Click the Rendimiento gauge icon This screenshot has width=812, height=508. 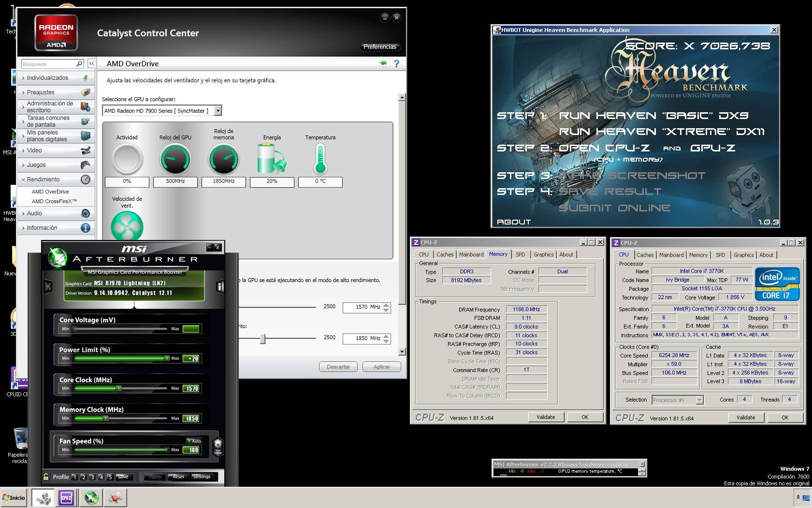[x=86, y=179]
